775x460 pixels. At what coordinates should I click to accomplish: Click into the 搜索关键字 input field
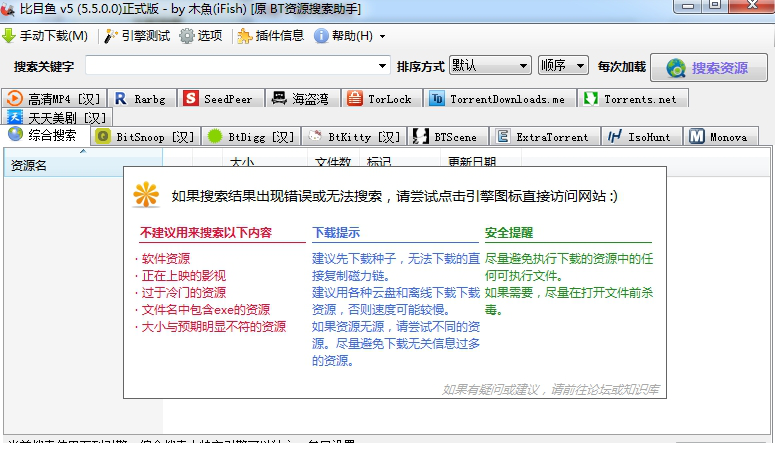click(x=231, y=66)
